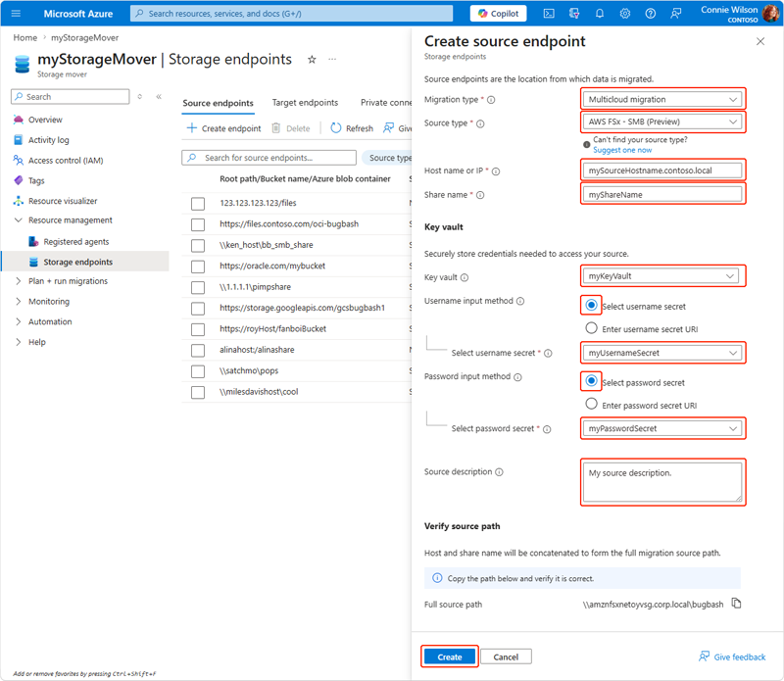784x681 pixels.
Task: Open the myUsernameSecret dropdown
Action: (662, 353)
